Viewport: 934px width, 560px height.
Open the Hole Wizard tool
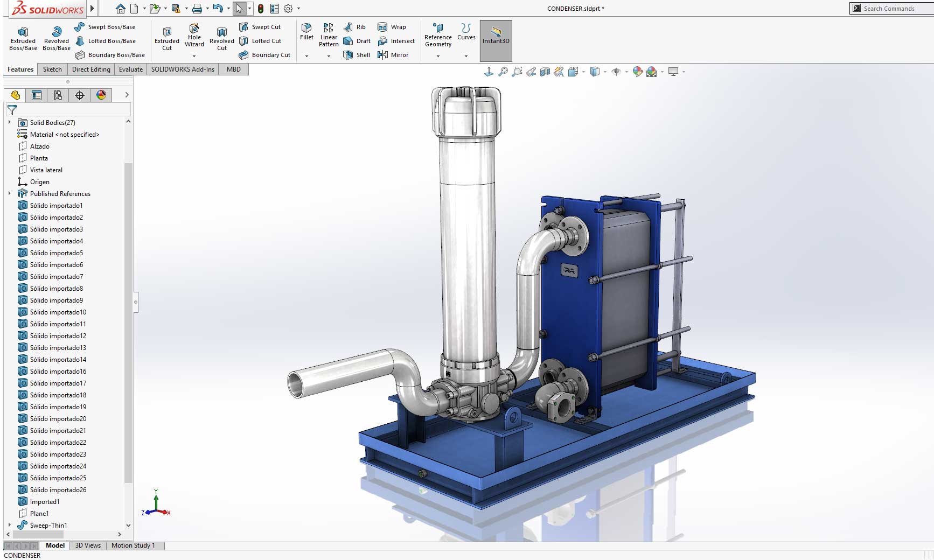click(194, 38)
